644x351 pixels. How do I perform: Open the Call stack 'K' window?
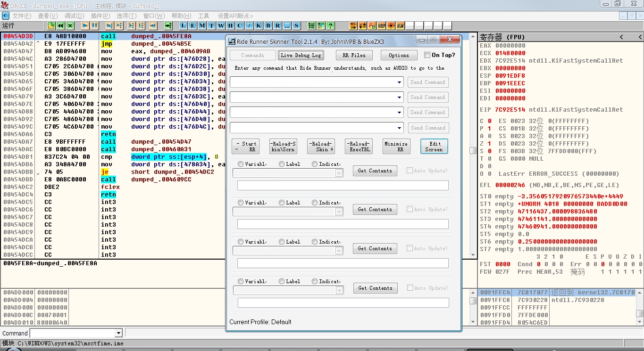coord(259,25)
